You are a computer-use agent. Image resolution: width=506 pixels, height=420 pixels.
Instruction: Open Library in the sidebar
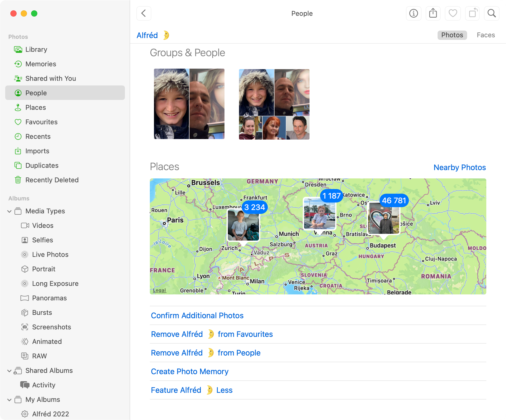tap(65, 49)
